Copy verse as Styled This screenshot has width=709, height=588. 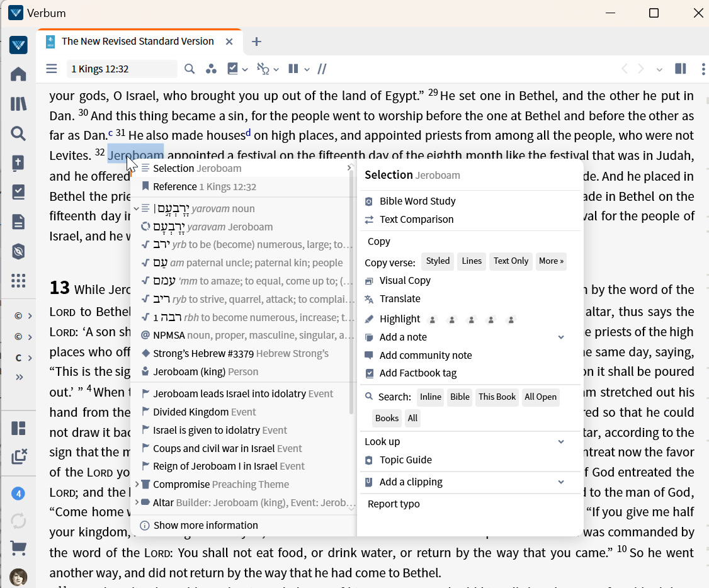click(x=438, y=261)
